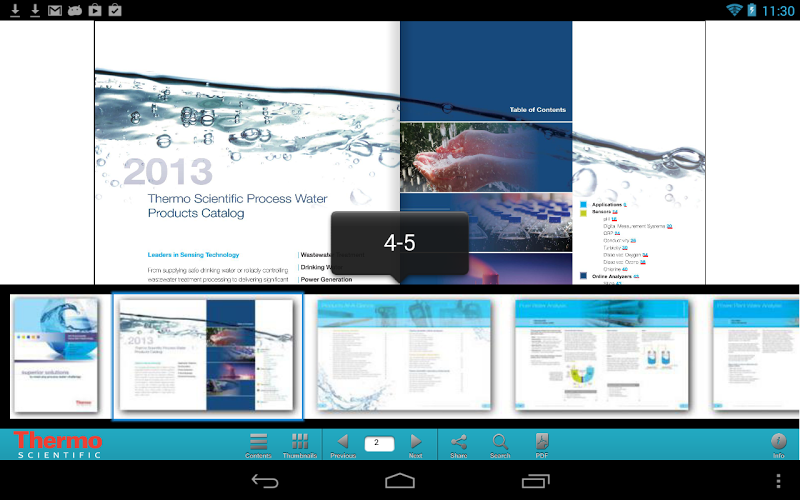Click the hands in water photo

[486, 157]
